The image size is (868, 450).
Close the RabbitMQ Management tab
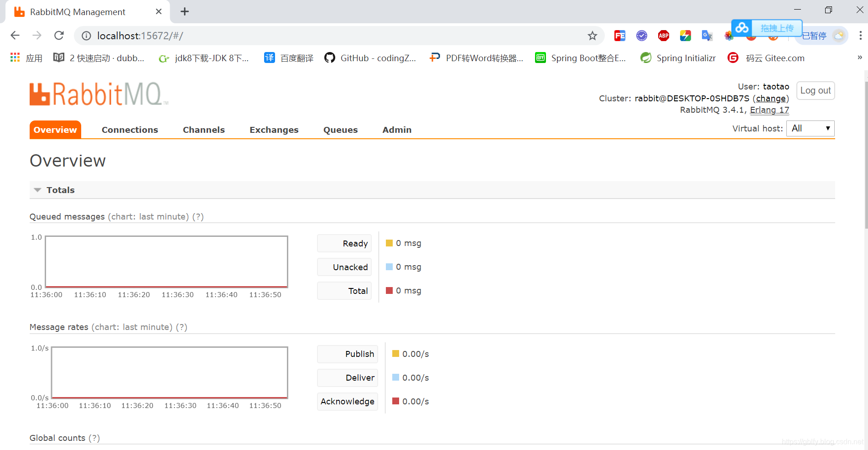pos(159,12)
